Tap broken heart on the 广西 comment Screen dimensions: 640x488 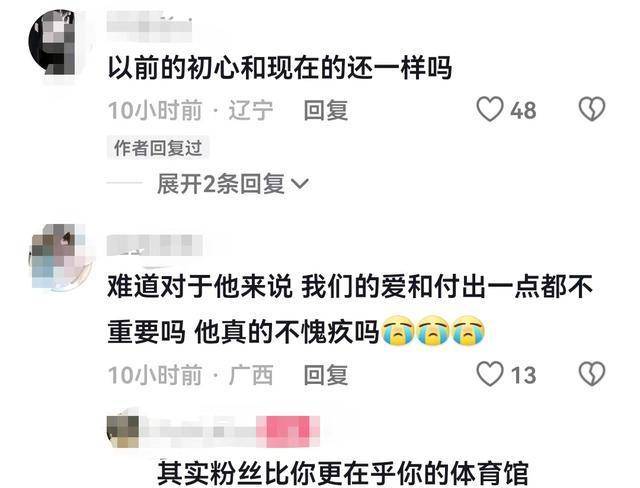592,374
